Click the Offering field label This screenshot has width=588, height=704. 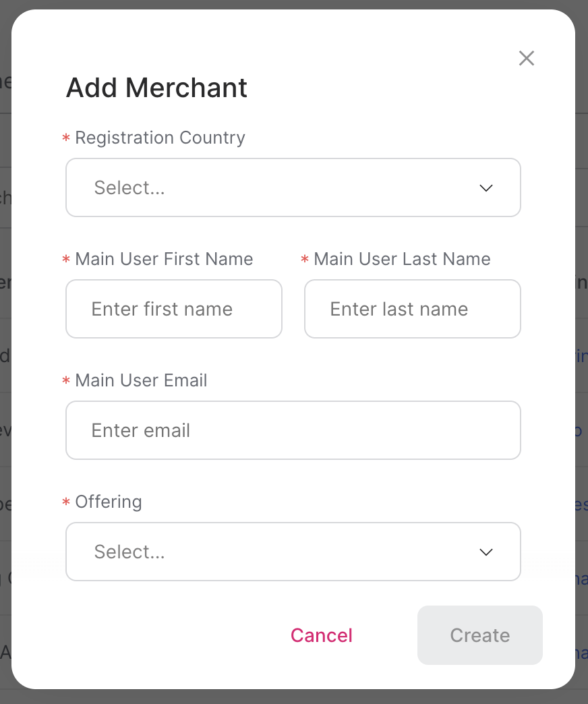coord(109,502)
